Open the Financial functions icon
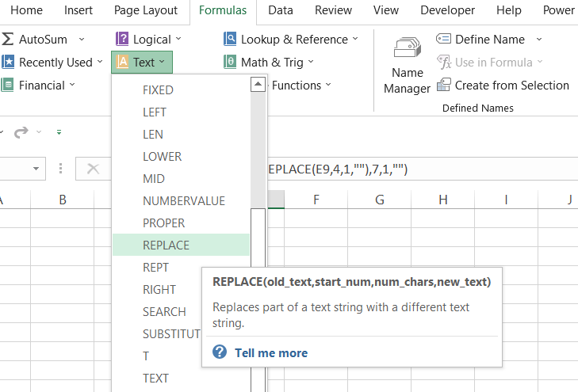Viewport: 578px width, 392px height. pyautogui.click(x=8, y=85)
